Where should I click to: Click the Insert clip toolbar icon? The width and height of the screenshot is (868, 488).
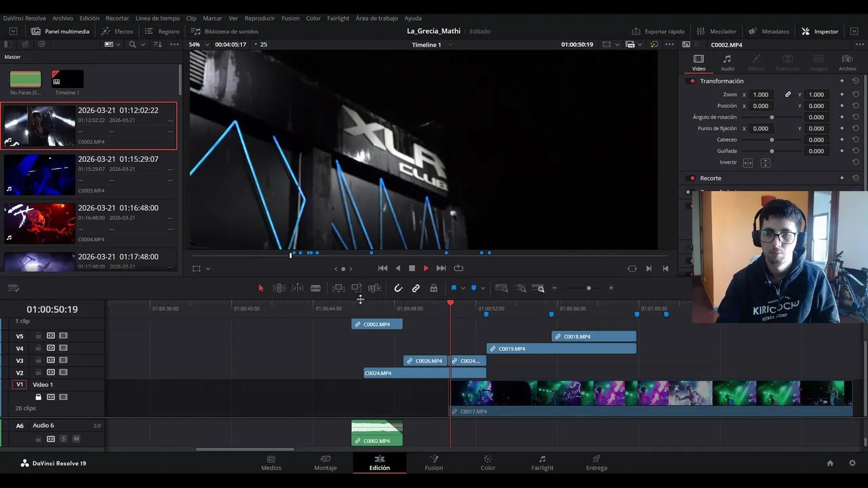click(x=338, y=288)
